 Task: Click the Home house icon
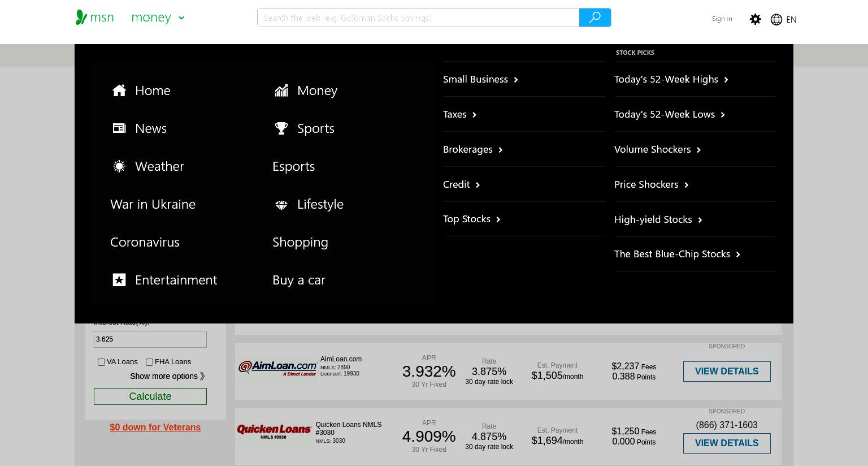119,90
